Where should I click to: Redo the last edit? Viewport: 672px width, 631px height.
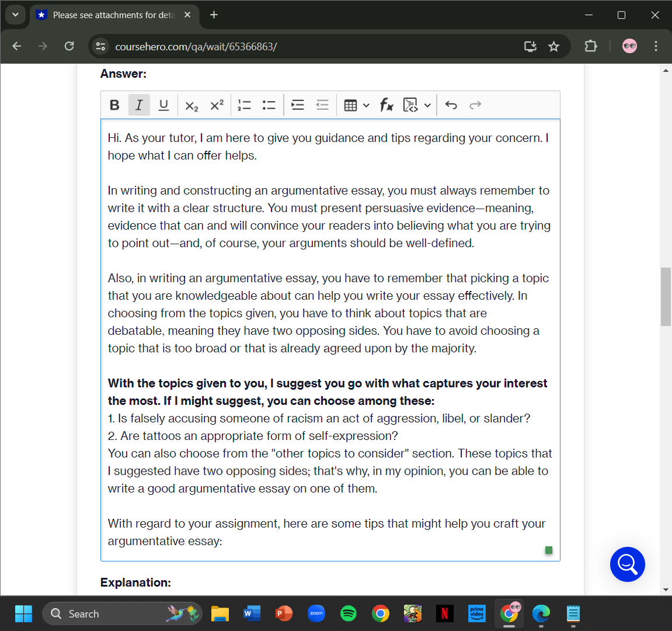[x=475, y=105]
